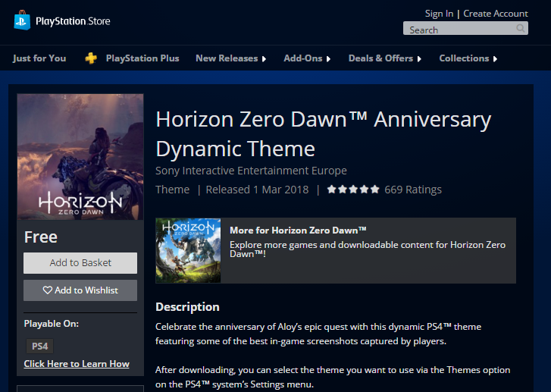This screenshot has width=551, height=392.
Task: Click the Add to Basket button
Action: (x=80, y=263)
